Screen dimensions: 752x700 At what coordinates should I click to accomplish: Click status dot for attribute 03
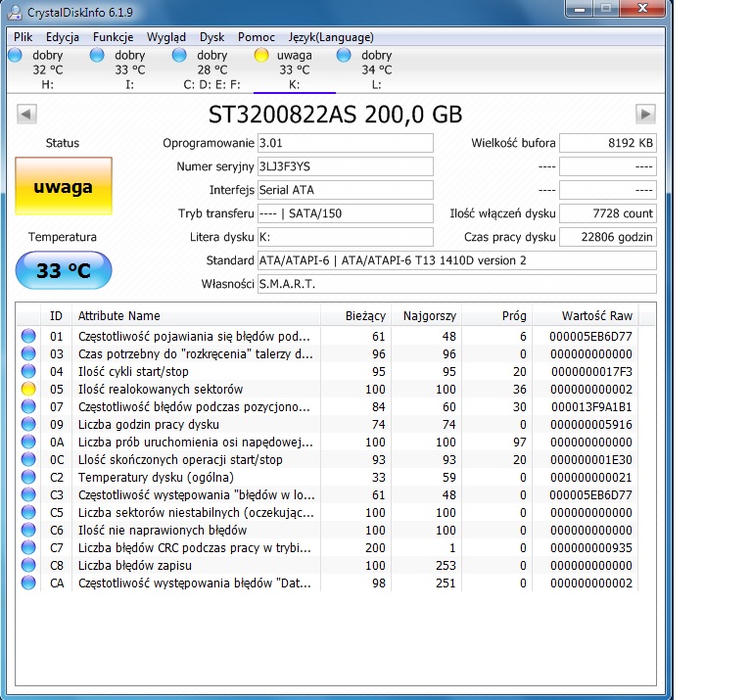(28, 353)
